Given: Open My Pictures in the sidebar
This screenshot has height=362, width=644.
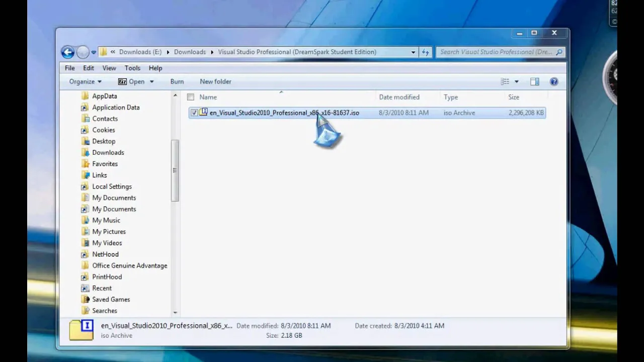Looking at the screenshot, I should tap(109, 232).
